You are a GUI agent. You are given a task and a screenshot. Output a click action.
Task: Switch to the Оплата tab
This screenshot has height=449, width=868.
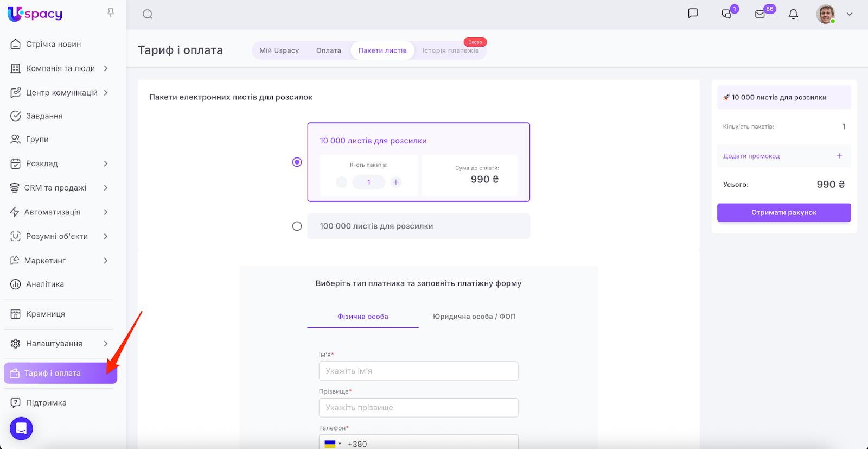[328, 50]
